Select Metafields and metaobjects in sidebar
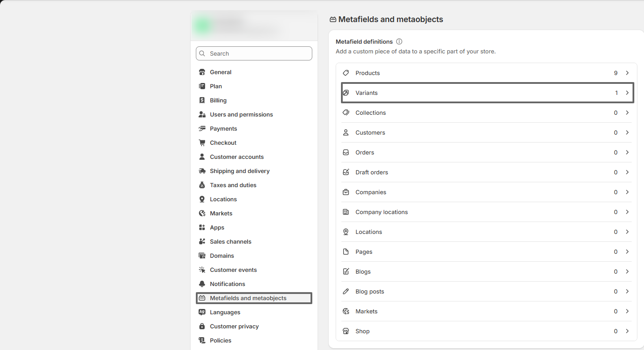 click(248, 298)
